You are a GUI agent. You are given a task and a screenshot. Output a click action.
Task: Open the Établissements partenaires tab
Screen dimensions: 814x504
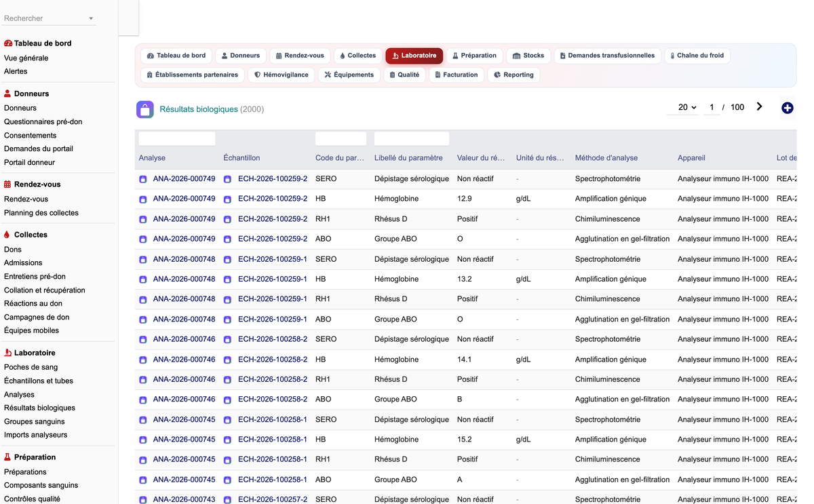tap(193, 75)
